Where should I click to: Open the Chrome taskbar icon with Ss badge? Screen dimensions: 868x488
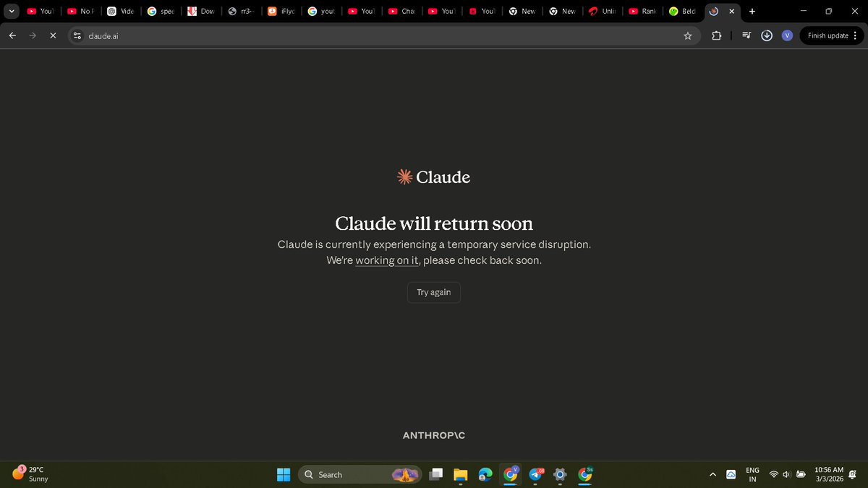pos(585,474)
